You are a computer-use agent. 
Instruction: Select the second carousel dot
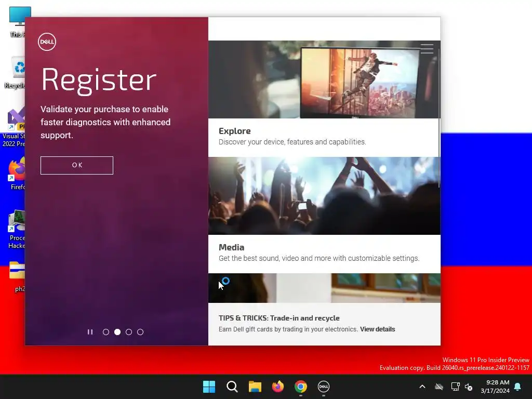pos(117,332)
